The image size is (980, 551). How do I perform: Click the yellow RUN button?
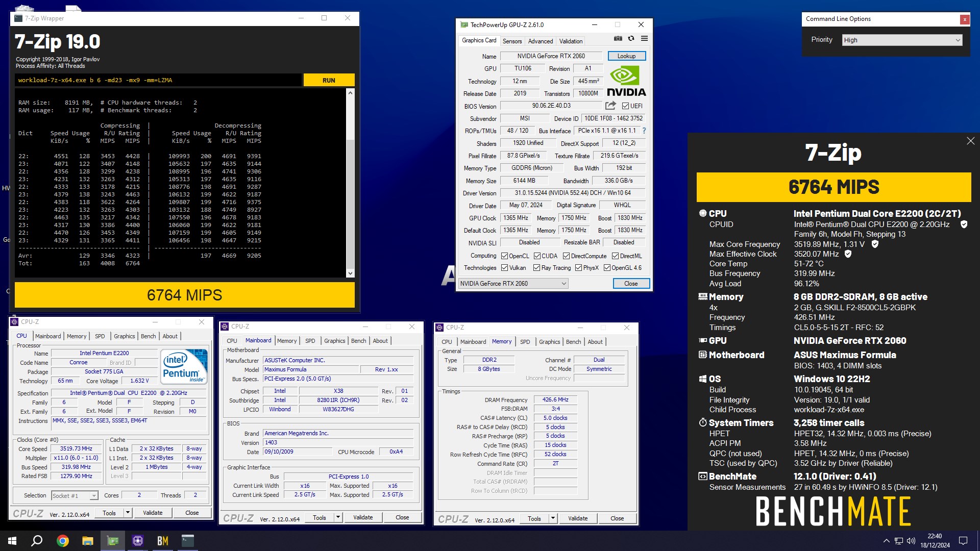click(329, 80)
